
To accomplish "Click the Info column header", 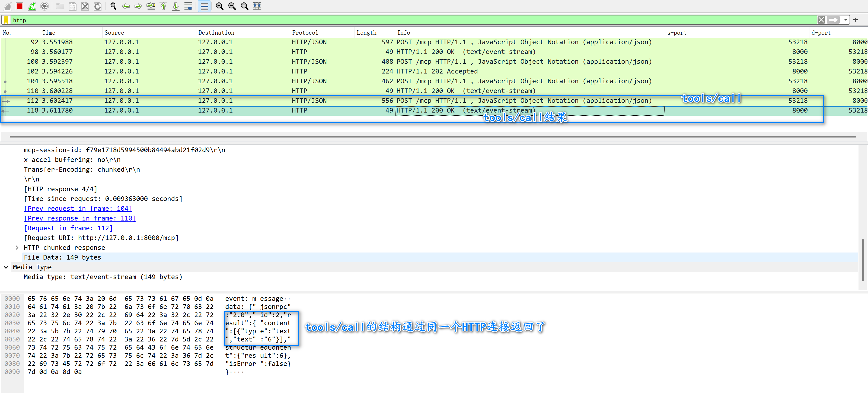I will (x=530, y=33).
